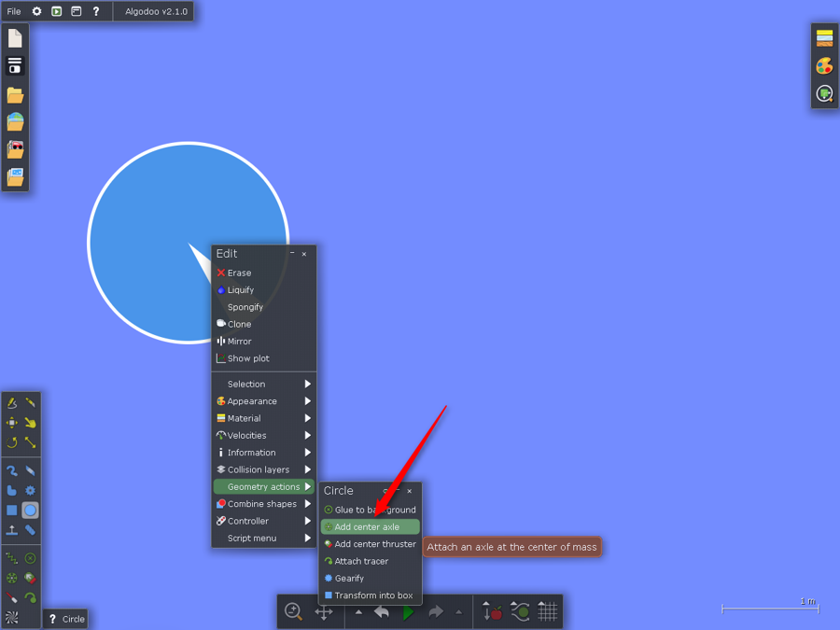This screenshot has width=840, height=630.
Task: Select the Box tool
Action: (12, 511)
